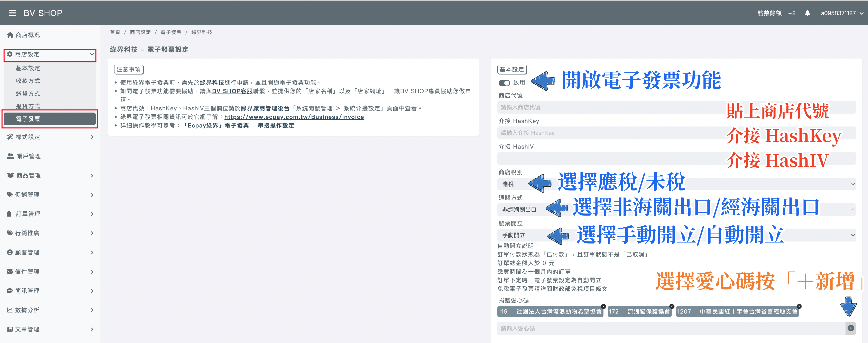The image size is (868, 343).
Task: Click the 請輸入愛心碼 input field
Action: point(671,328)
